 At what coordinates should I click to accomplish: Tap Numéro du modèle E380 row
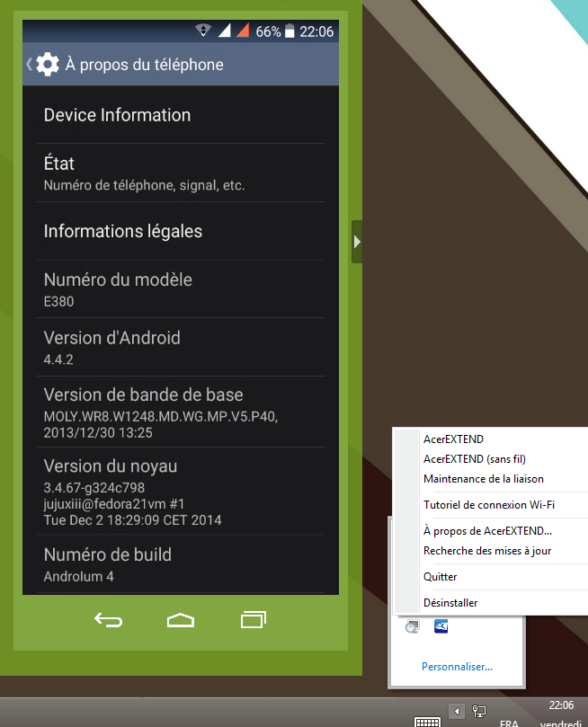pyautogui.click(x=181, y=289)
